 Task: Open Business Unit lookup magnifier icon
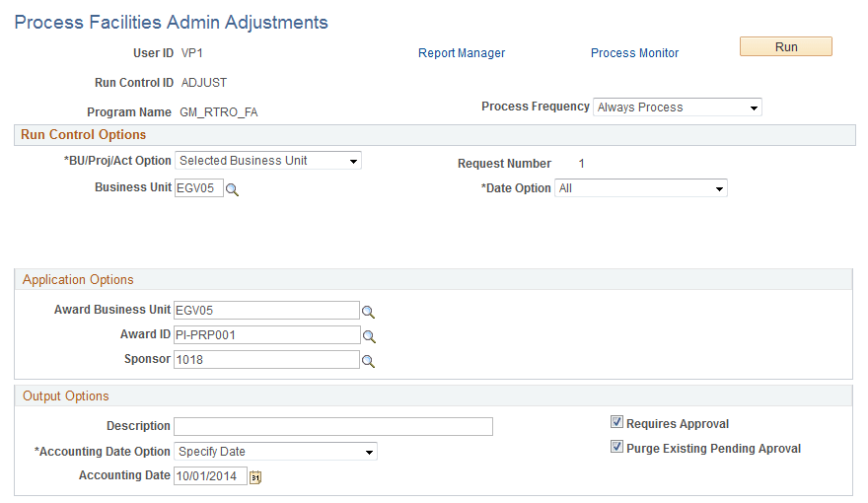click(233, 189)
